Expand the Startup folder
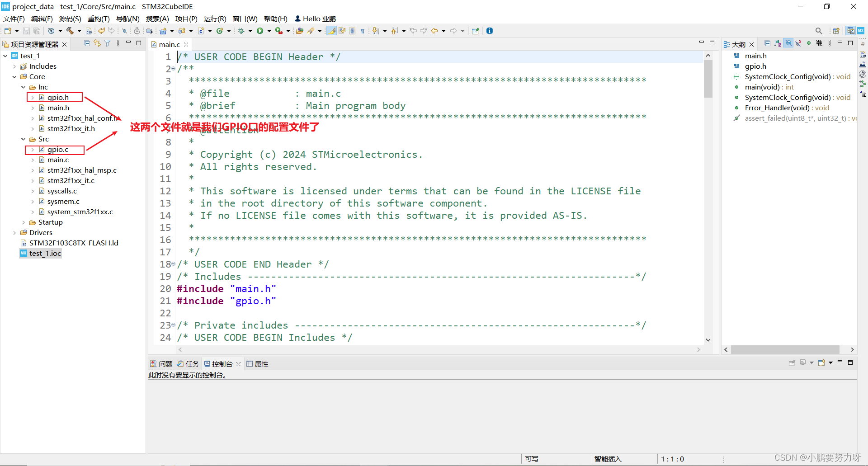Screen dimensions: 868x466 pyautogui.click(x=24, y=222)
